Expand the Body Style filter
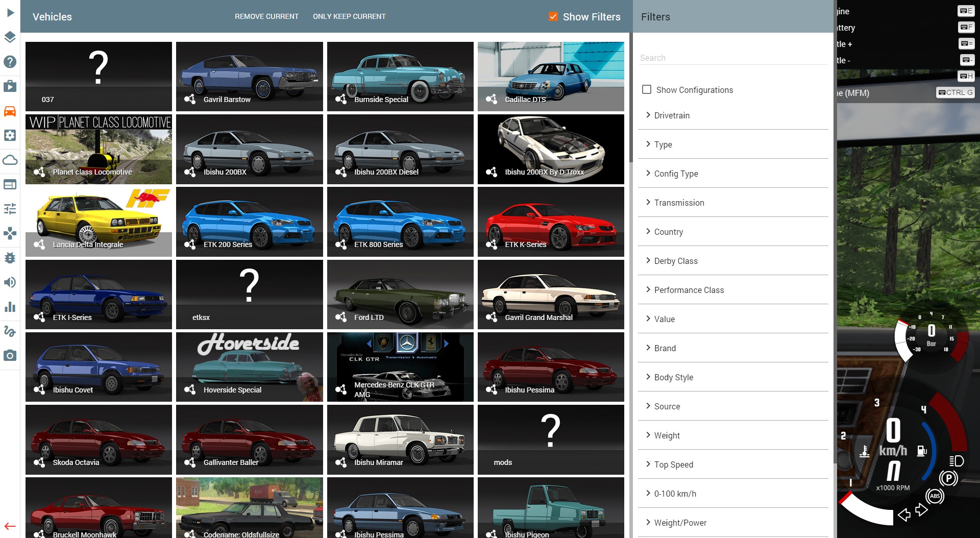The image size is (980, 538). [x=733, y=377]
